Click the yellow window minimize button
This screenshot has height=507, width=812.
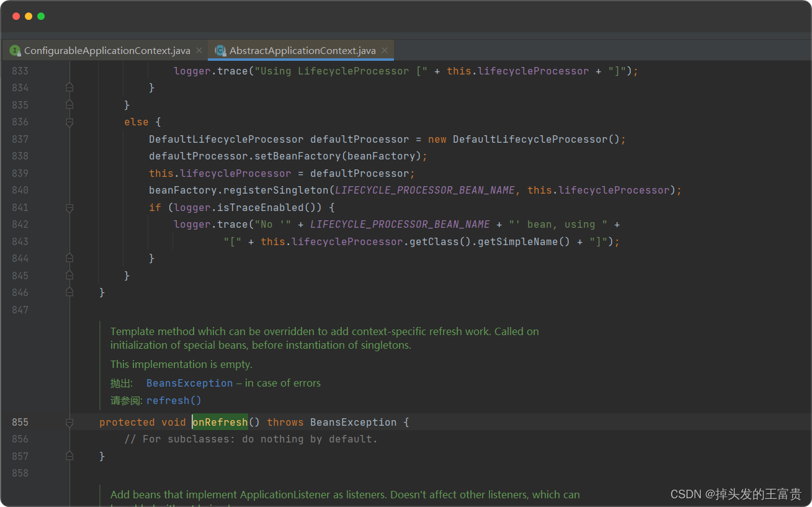29,16
